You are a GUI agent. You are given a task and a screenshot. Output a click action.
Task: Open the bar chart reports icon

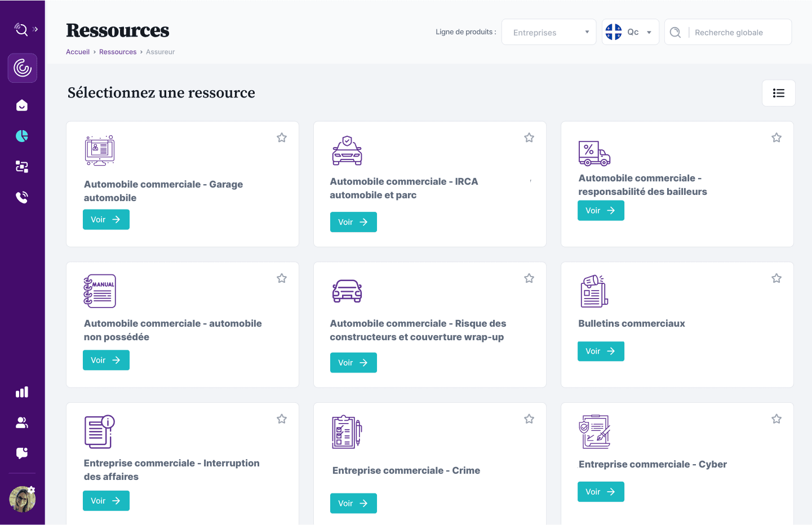coord(22,392)
